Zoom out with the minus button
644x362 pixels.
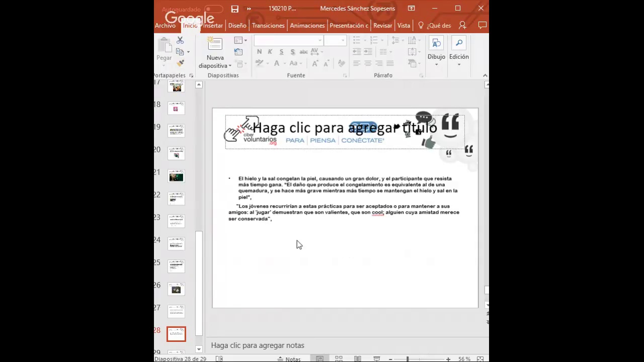pyautogui.click(x=390, y=359)
